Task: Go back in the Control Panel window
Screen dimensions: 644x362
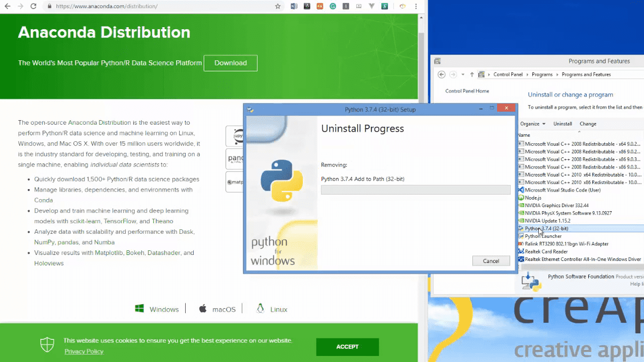Action: pos(442,74)
